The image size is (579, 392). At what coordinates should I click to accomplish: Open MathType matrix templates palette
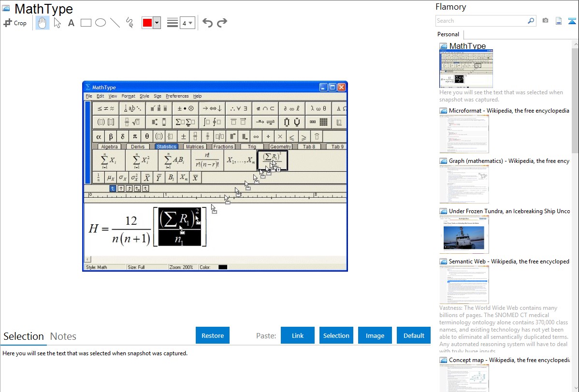(318, 122)
